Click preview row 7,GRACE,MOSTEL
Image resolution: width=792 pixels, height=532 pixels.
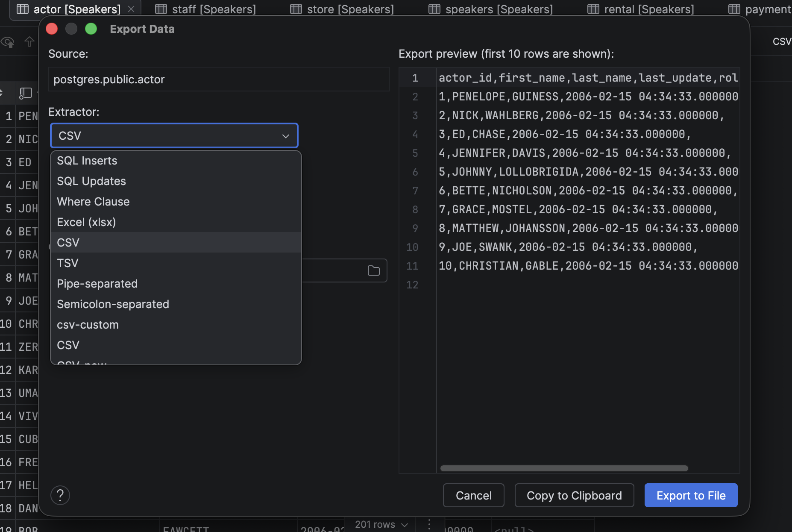click(578, 209)
